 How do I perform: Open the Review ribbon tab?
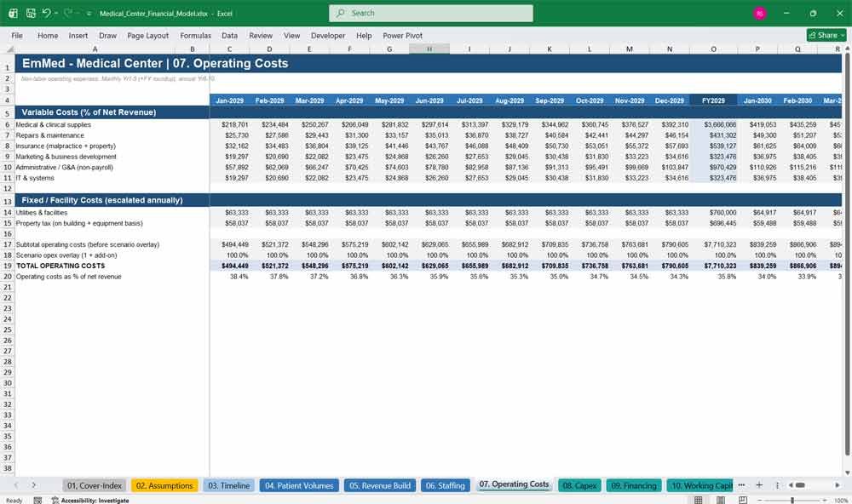[261, 35]
